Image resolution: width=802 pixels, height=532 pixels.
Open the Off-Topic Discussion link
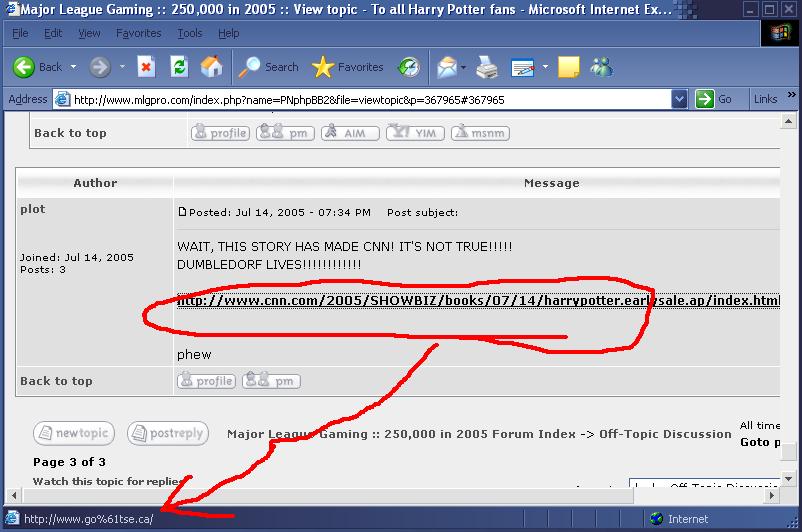(x=665, y=434)
